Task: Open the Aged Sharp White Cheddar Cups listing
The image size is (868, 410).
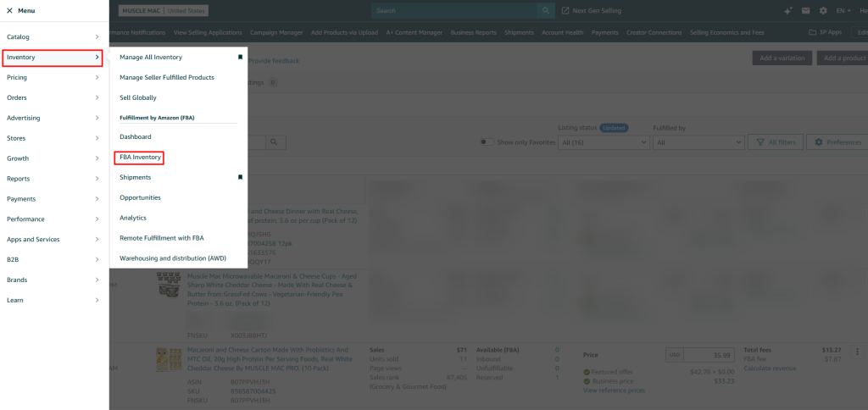Action: (x=272, y=290)
